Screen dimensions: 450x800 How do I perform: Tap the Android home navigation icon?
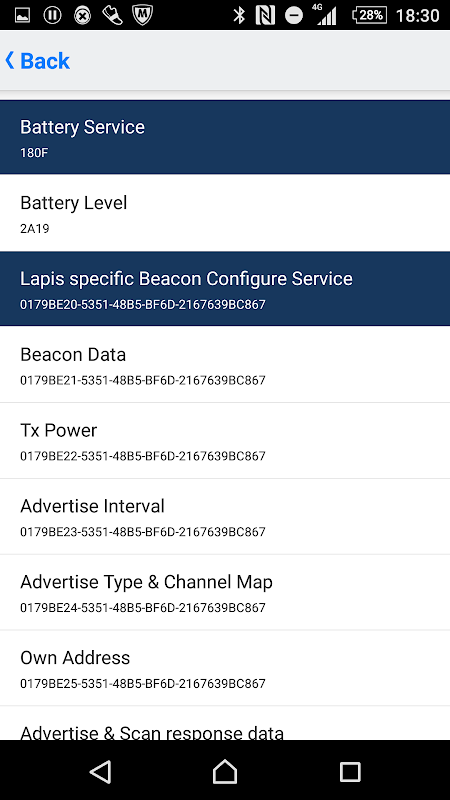pyautogui.click(x=225, y=771)
